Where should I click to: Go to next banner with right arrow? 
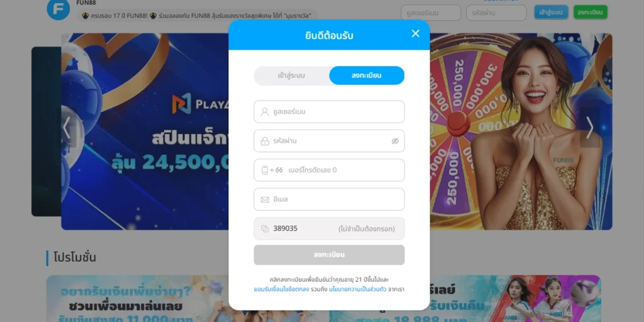coord(590,127)
